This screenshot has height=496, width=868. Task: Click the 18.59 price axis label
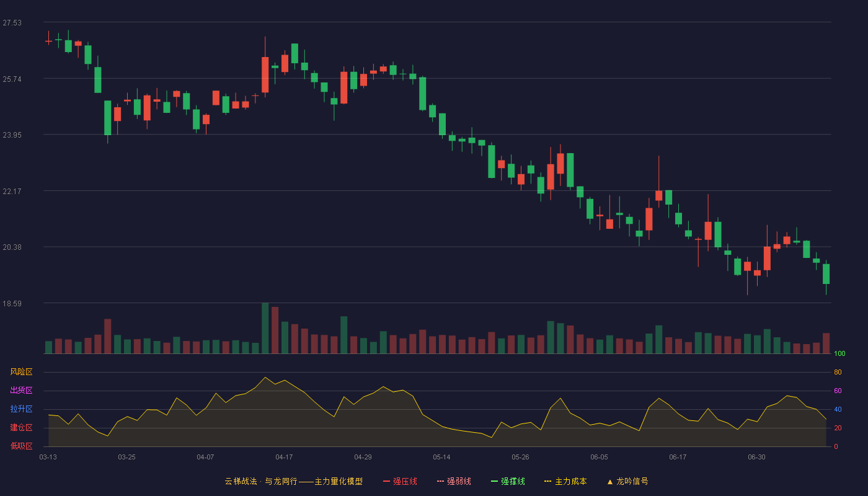coord(12,304)
